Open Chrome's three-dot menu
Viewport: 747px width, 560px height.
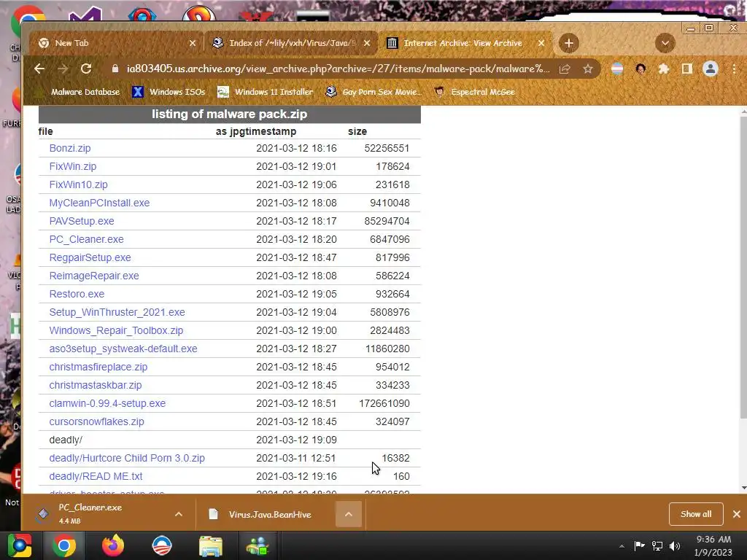tap(734, 69)
